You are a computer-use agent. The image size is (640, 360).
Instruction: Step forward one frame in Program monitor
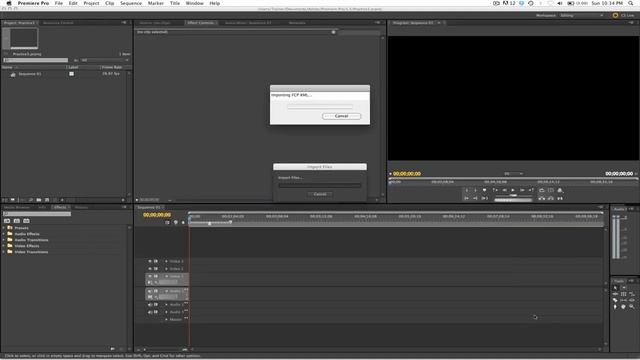tap(522, 190)
